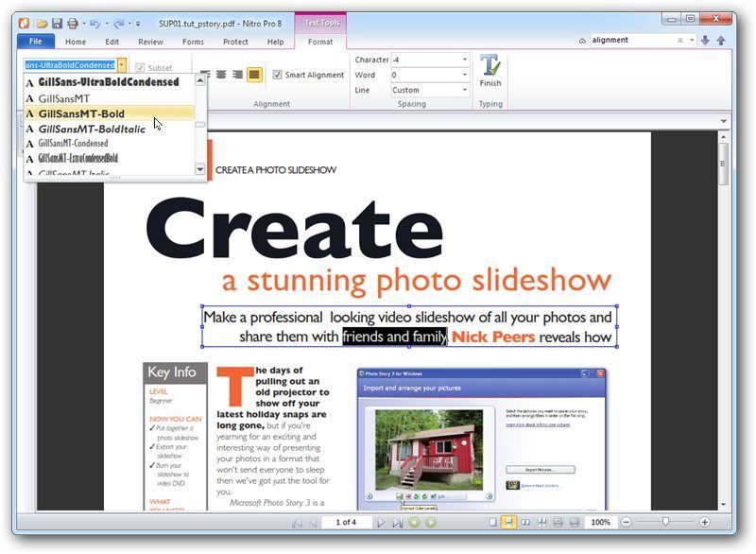The height and width of the screenshot is (554, 756).
Task: Collapse the font name dropdown arrow
Action: tap(122, 64)
